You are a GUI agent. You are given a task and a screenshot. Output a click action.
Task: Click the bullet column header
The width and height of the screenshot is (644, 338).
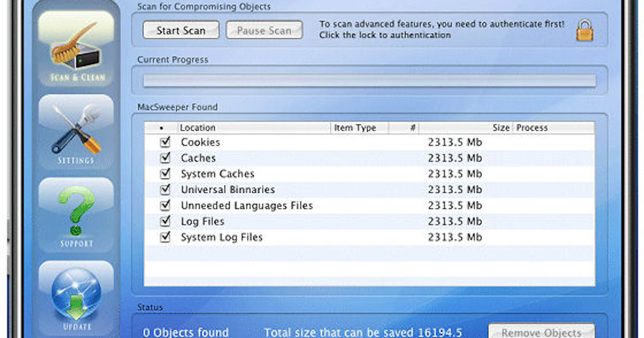click(x=161, y=128)
